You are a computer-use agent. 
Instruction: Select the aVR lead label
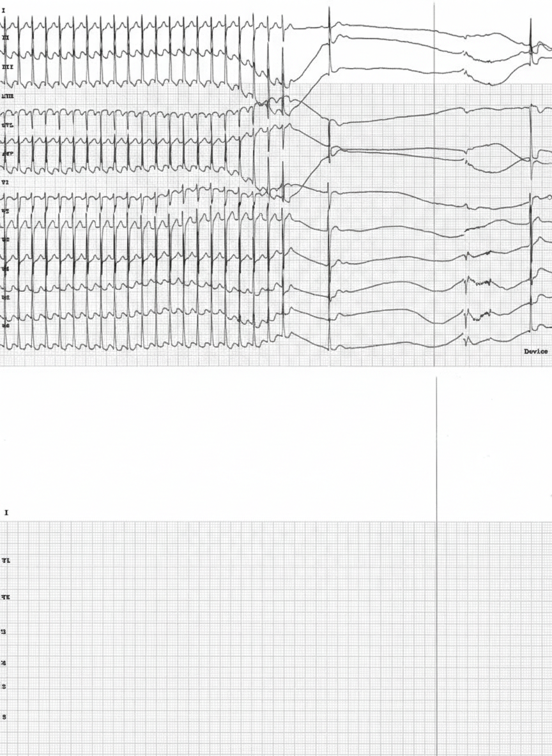pos(8,96)
